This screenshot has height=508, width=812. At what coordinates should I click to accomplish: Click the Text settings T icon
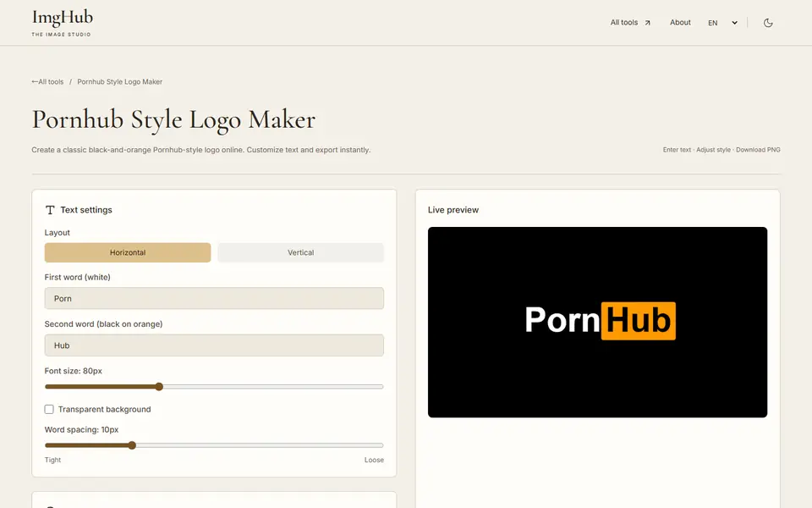tap(50, 210)
